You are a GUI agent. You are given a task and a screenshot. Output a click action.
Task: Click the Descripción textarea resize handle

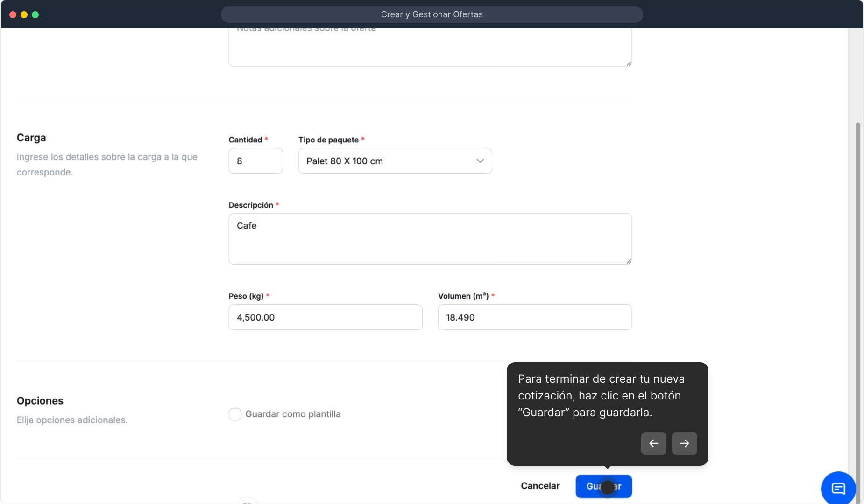[x=629, y=261]
